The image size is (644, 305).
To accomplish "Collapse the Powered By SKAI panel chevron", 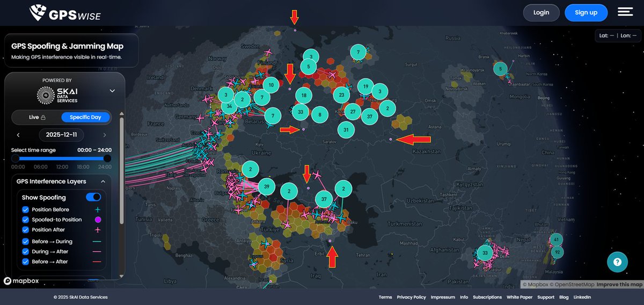I will tap(112, 91).
